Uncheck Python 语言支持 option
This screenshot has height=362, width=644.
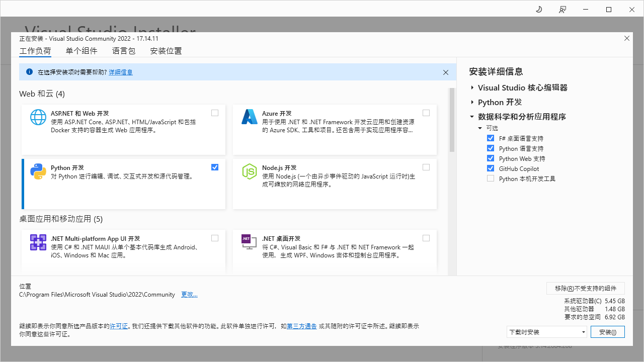pyautogui.click(x=491, y=148)
